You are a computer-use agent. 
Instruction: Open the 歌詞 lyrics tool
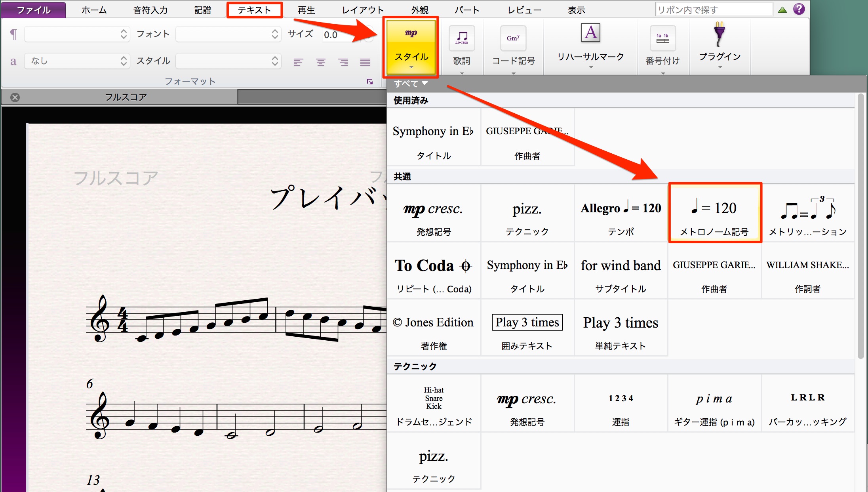pos(462,47)
